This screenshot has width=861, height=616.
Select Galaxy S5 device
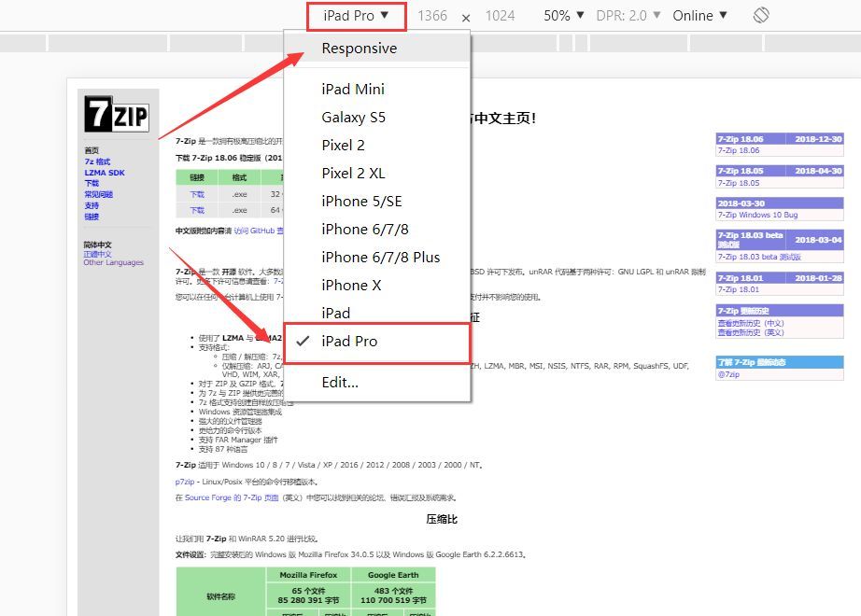[x=376, y=117]
